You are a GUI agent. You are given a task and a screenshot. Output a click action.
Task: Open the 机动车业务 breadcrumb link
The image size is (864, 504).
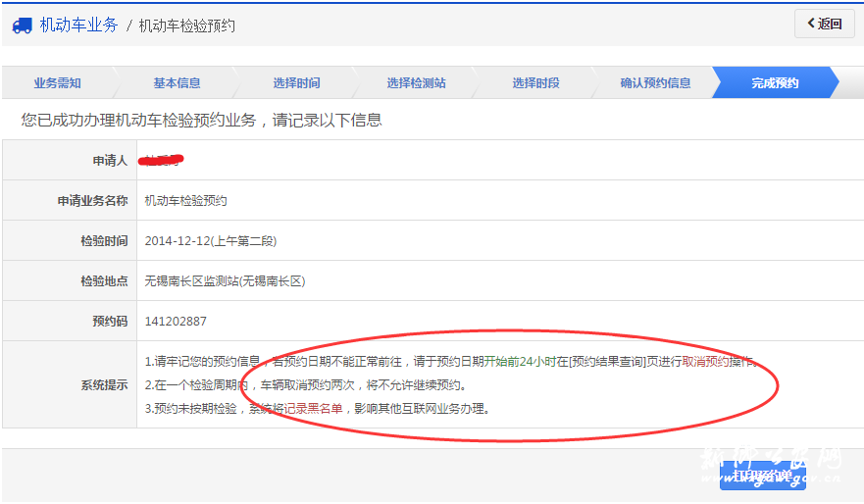tap(78, 25)
